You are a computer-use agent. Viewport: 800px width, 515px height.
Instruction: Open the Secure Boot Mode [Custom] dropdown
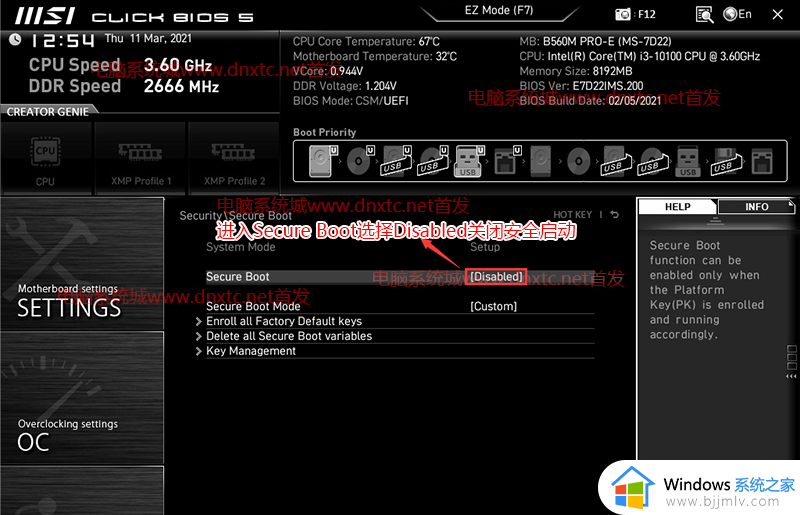493,306
